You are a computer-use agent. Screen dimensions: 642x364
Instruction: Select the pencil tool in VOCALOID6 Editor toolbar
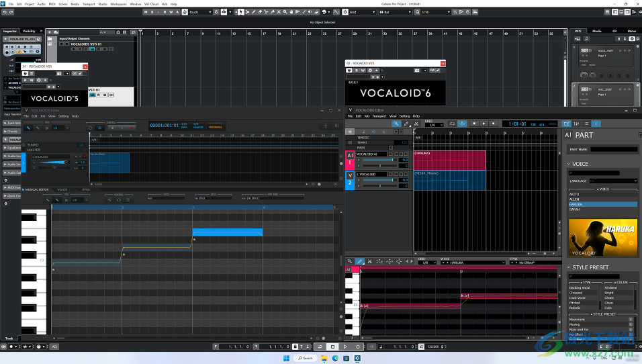(407, 124)
